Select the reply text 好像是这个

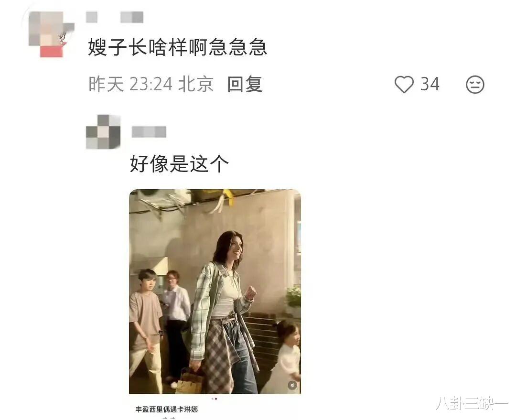(179, 163)
